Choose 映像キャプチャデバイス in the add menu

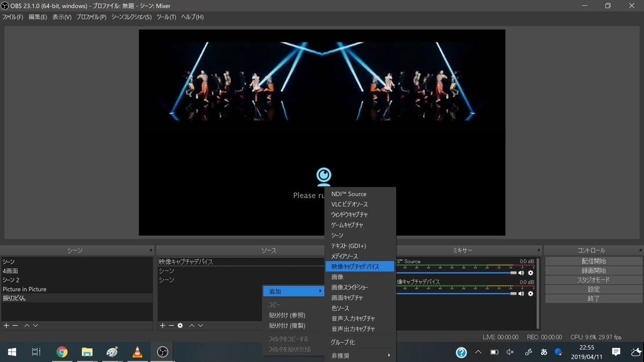tap(360, 267)
